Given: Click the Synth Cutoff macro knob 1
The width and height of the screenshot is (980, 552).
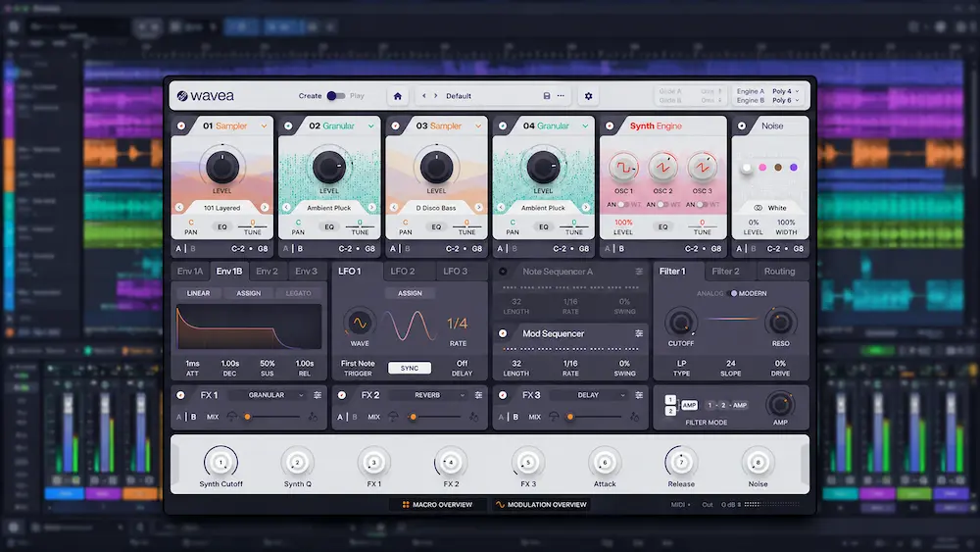Looking at the screenshot, I should (x=220, y=463).
